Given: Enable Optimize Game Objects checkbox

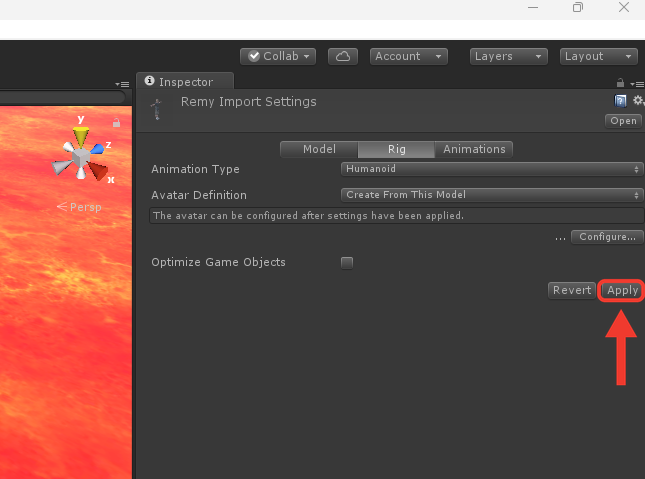Looking at the screenshot, I should 347,263.
